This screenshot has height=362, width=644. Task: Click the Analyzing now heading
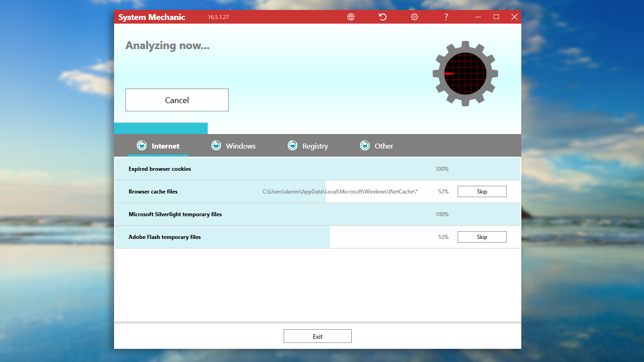coord(167,45)
